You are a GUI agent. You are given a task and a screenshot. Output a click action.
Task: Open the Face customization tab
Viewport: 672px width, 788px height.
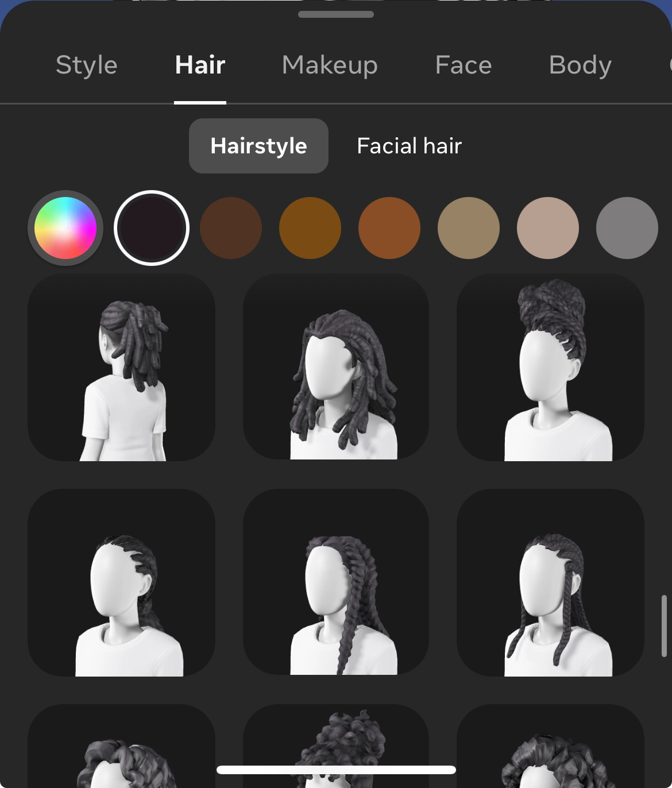463,65
